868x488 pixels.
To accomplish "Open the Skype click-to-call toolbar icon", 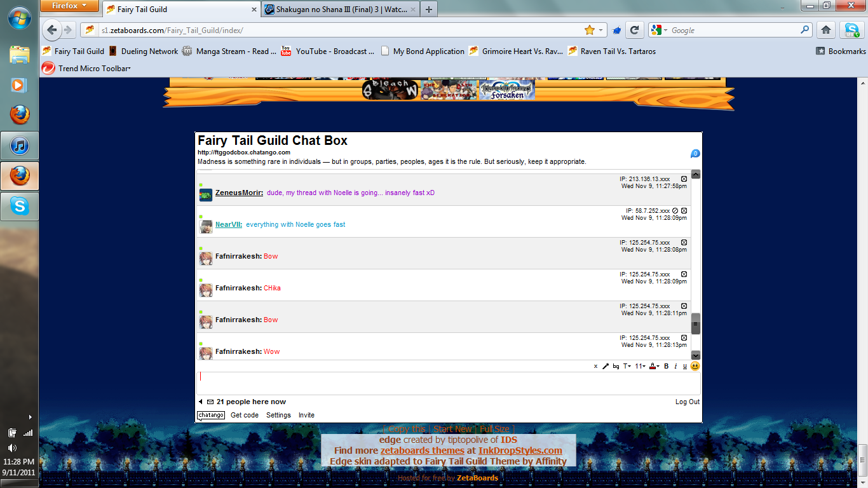I will click(850, 30).
